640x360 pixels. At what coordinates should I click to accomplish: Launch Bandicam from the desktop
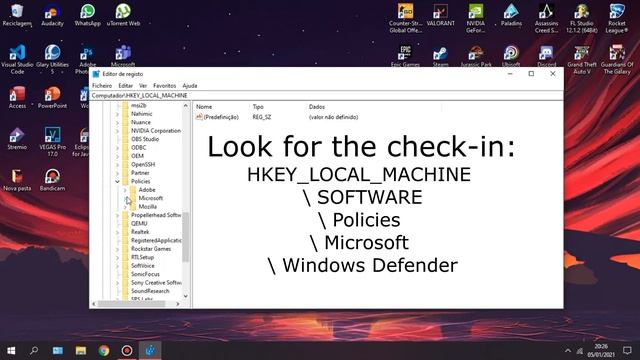tap(52, 180)
